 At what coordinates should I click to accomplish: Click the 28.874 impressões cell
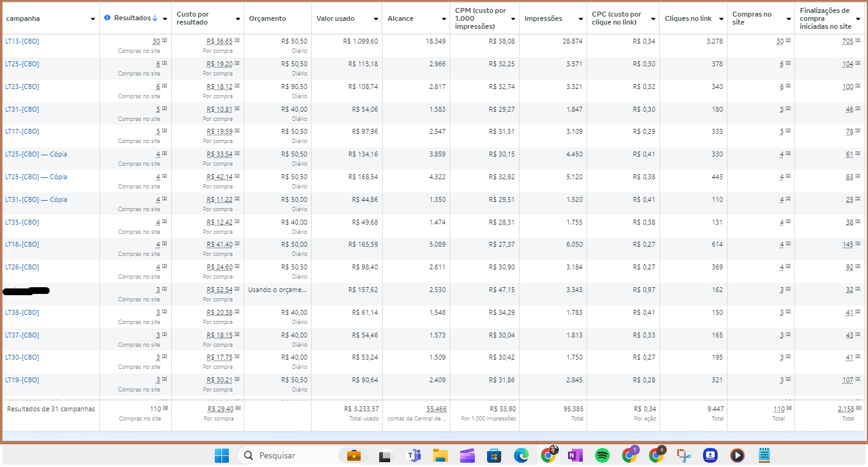(571, 41)
